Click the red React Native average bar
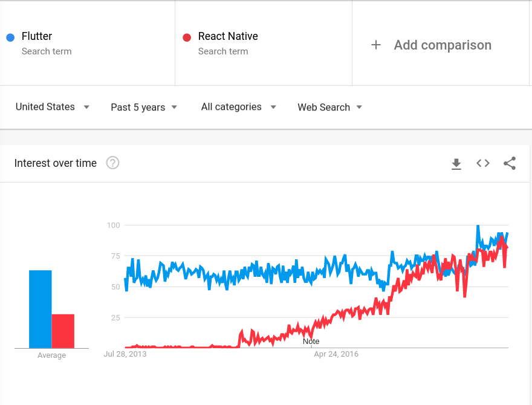Image resolution: width=532 pixels, height=405 pixels. coord(63,331)
